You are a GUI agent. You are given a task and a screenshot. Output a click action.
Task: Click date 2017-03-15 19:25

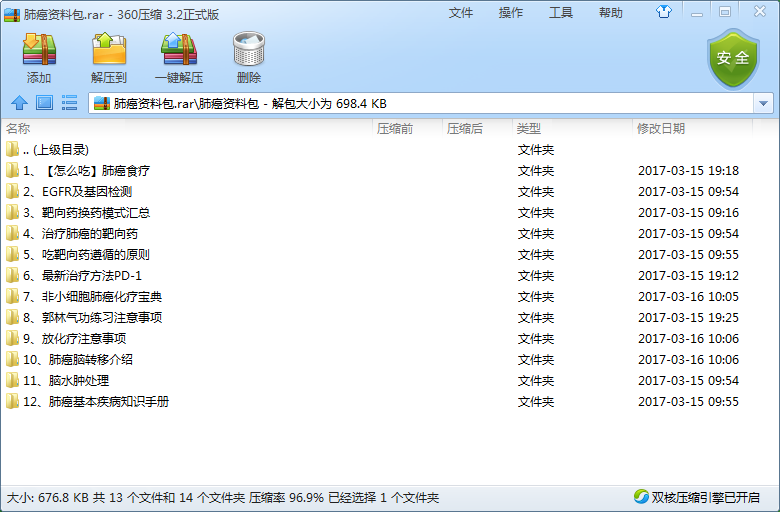688,317
